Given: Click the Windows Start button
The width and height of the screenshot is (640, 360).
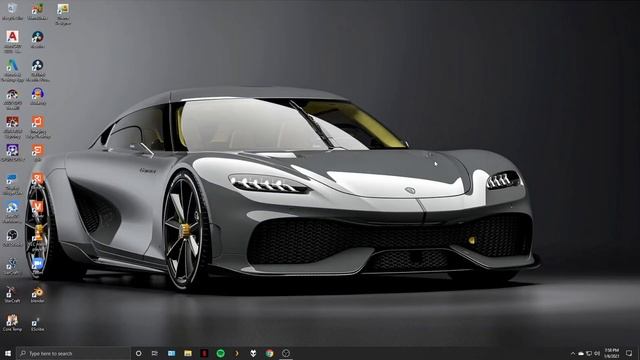Looking at the screenshot, I should [8, 353].
